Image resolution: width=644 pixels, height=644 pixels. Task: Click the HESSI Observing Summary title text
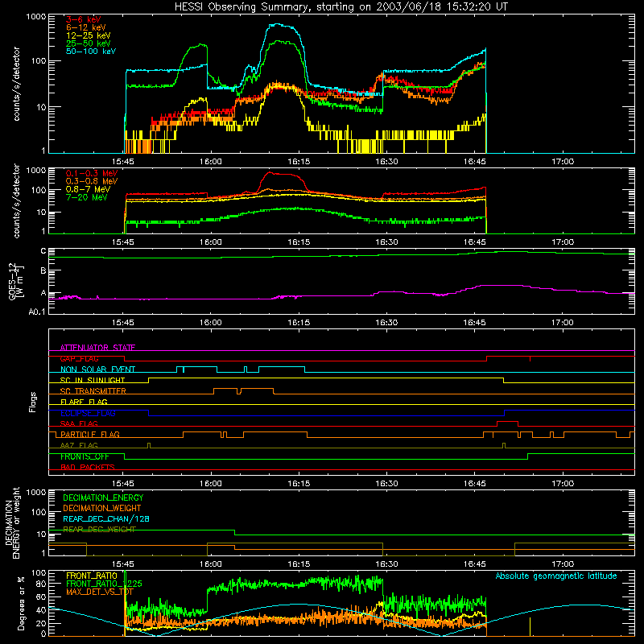tap(341, 6)
